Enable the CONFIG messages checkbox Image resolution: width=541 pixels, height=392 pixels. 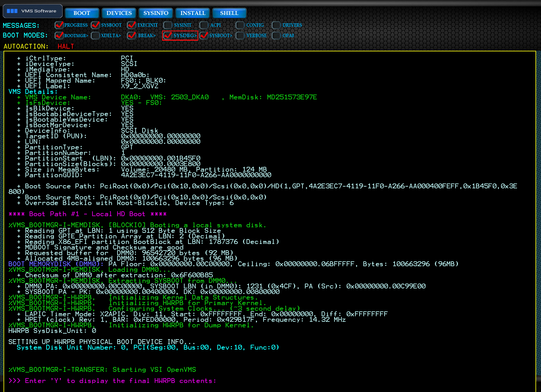(x=240, y=25)
